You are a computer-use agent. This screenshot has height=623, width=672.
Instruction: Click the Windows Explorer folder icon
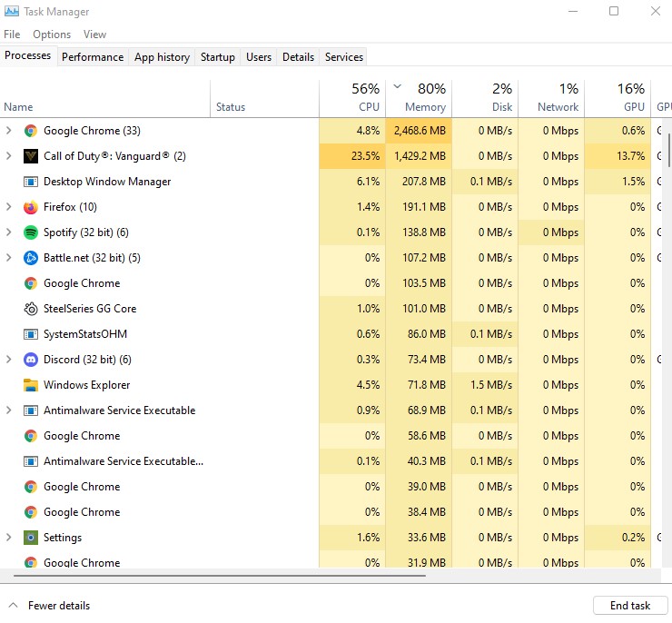[31, 385]
